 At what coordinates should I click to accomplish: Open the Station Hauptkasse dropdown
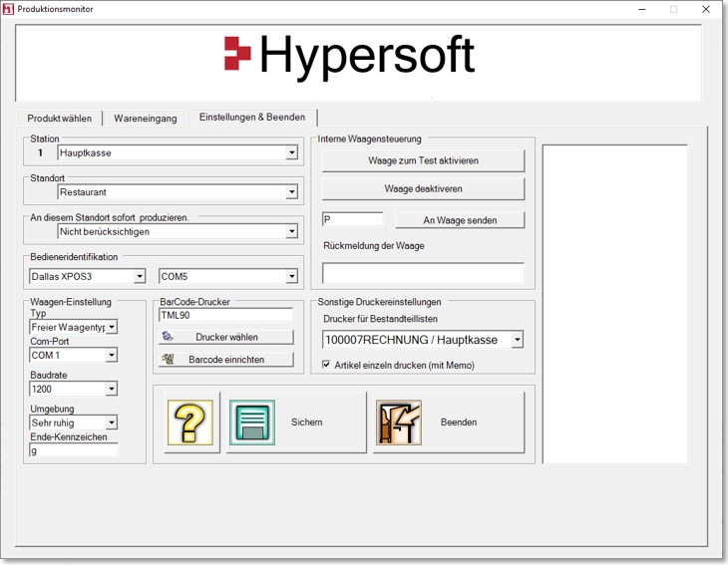[291, 152]
